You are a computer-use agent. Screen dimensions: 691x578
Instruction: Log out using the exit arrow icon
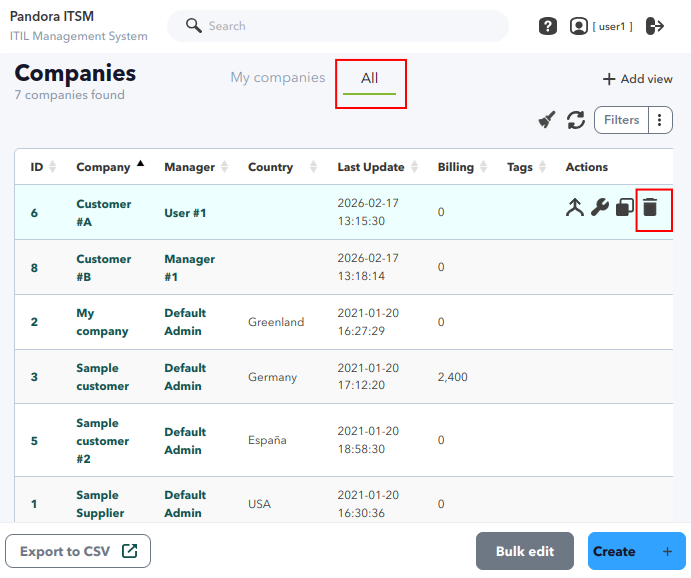655,26
